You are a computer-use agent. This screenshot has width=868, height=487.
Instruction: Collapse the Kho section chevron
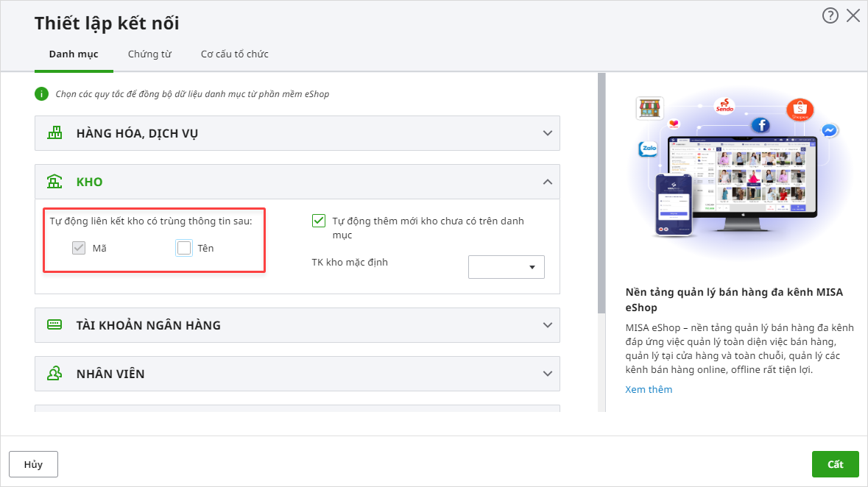pyautogui.click(x=547, y=182)
